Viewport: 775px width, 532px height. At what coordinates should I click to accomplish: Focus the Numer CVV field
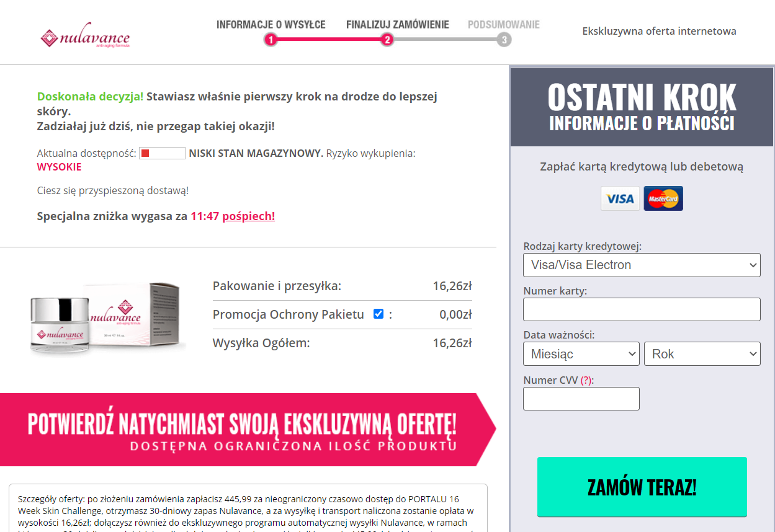click(581, 399)
